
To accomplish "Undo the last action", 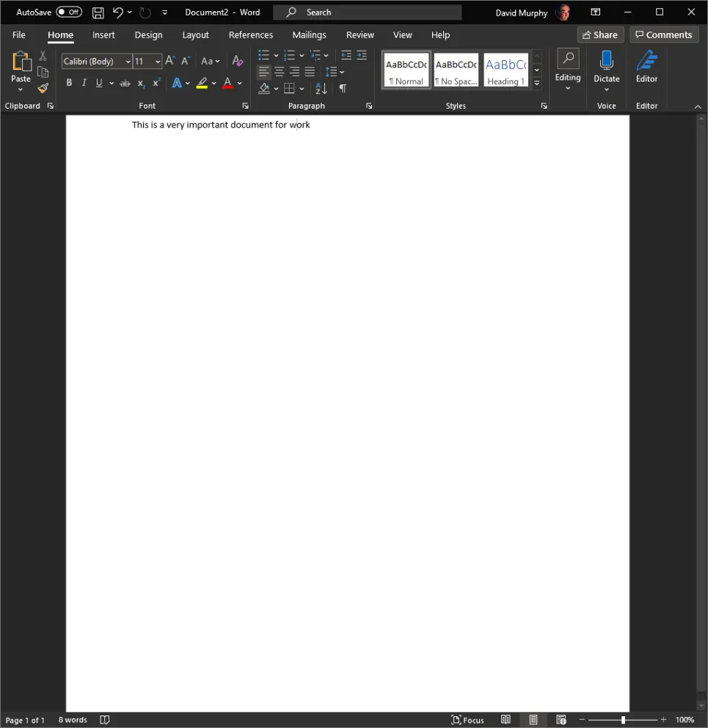I will click(x=118, y=12).
